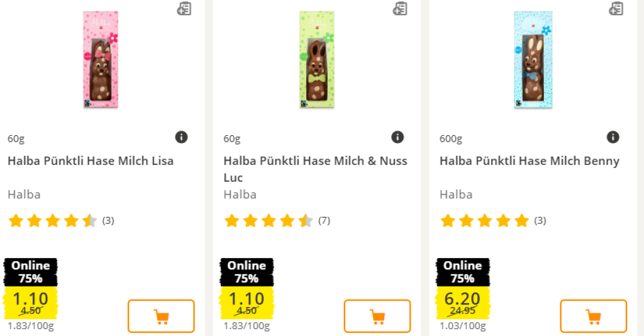Add Halba Hase Benny to shopping list
The width and height of the screenshot is (644, 336).
pyautogui.click(x=616, y=9)
